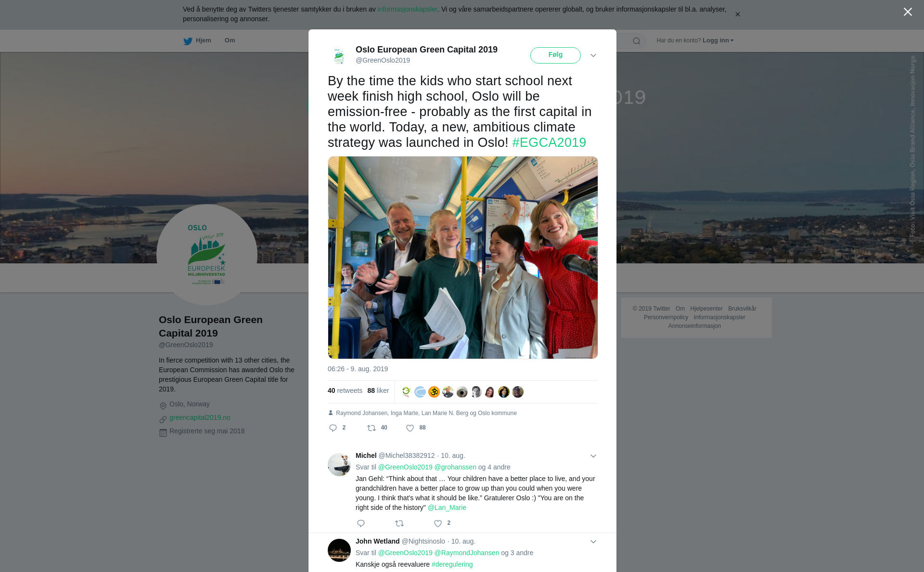Follow Oslo European Green Capital with Følg
Image resolution: width=924 pixels, height=572 pixels.
(x=555, y=55)
